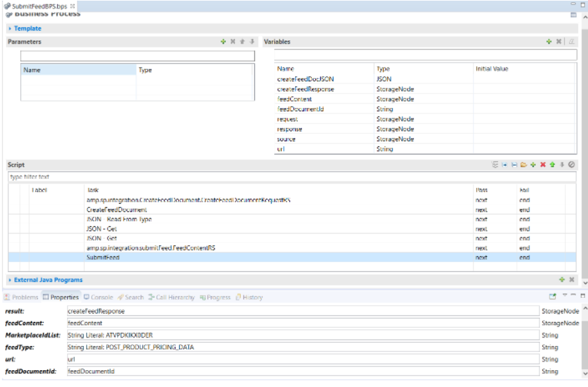Click the collapse all icon in Script toolbar

point(514,165)
